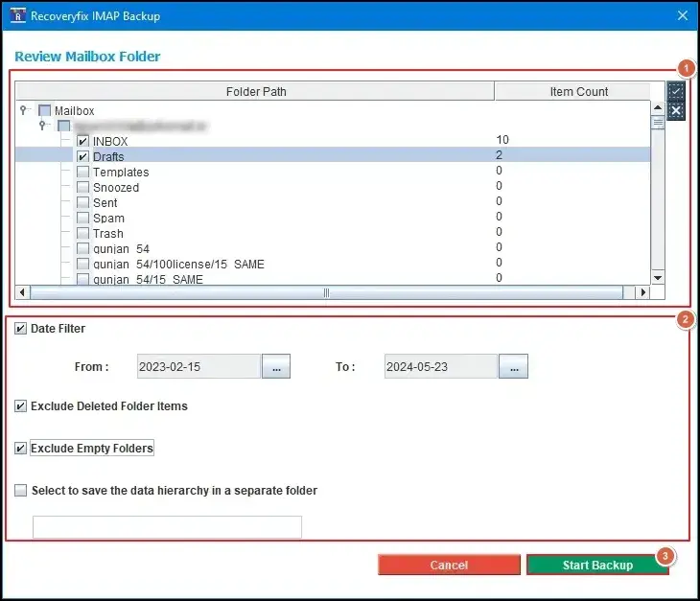Click the vertical scrollbar down arrow

(658, 278)
